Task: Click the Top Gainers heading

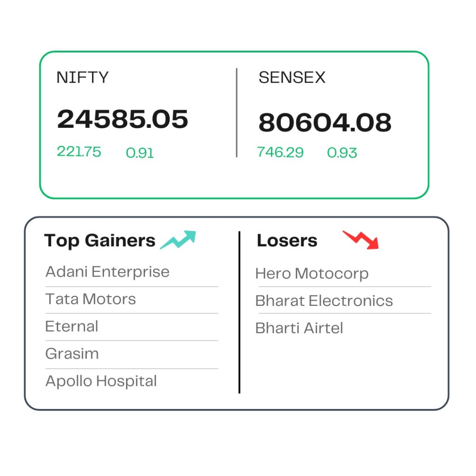Action: click(x=100, y=241)
